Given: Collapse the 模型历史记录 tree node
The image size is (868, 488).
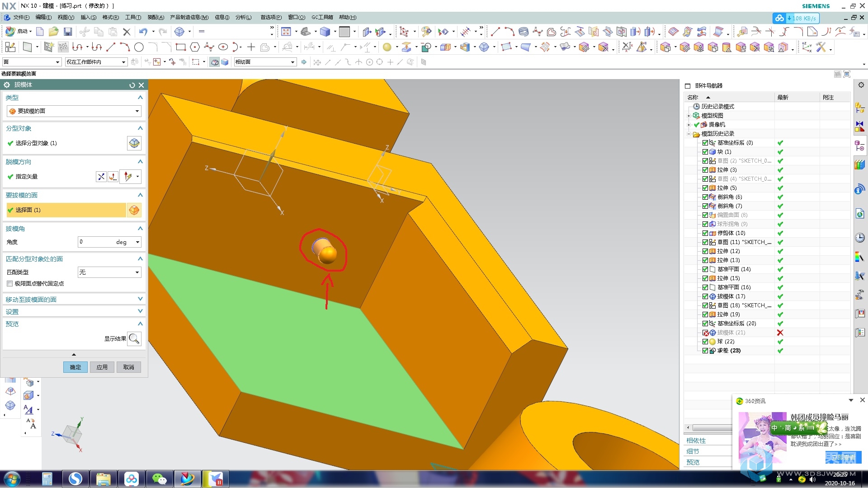Looking at the screenshot, I should 689,134.
